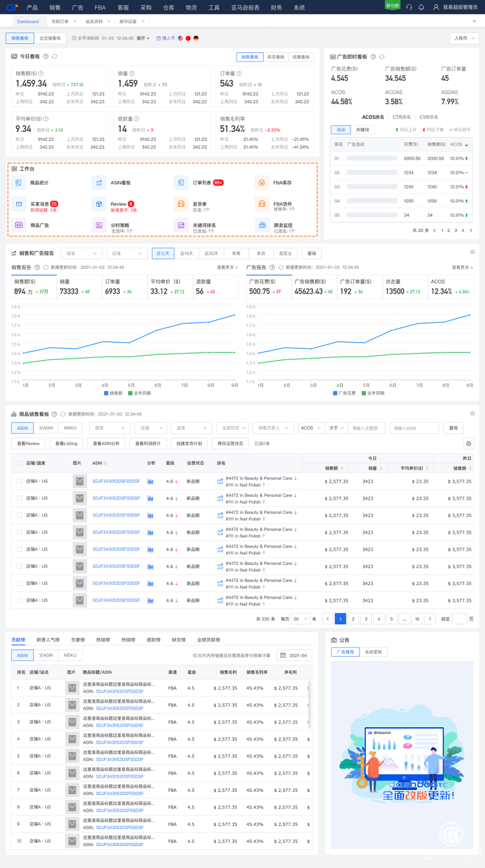Switch to the 热销榜 ranking tab
The height and width of the screenshot is (868, 485).
click(x=103, y=640)
